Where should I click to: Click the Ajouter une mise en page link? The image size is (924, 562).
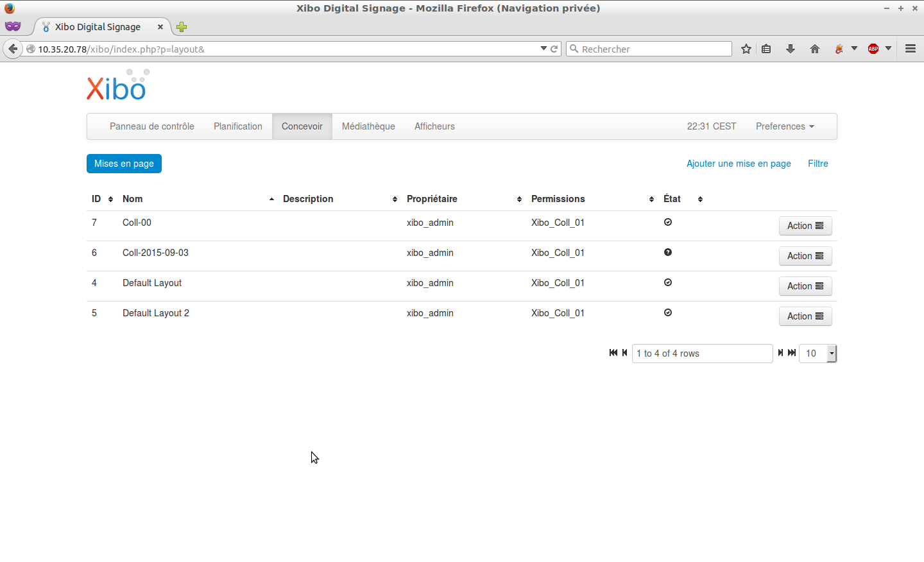tap(739, 164)
